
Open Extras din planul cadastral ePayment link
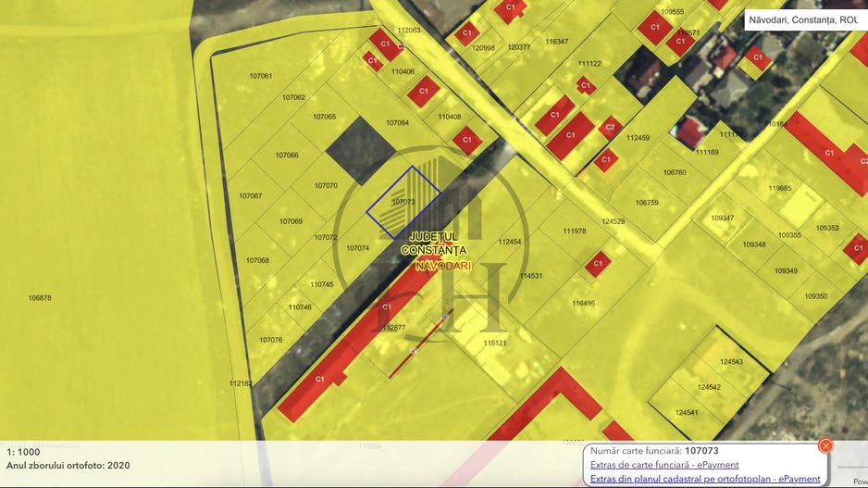(705, 479)
